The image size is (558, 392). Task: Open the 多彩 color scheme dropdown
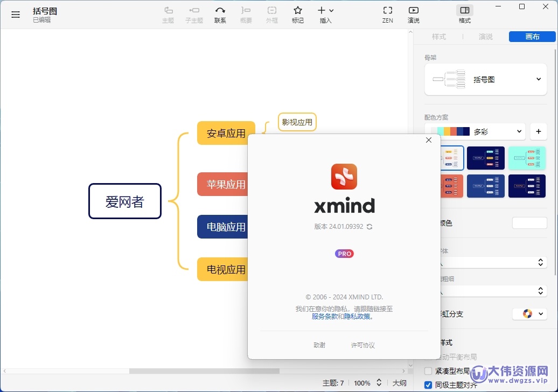pyautogui.click(x=519, y=131)
